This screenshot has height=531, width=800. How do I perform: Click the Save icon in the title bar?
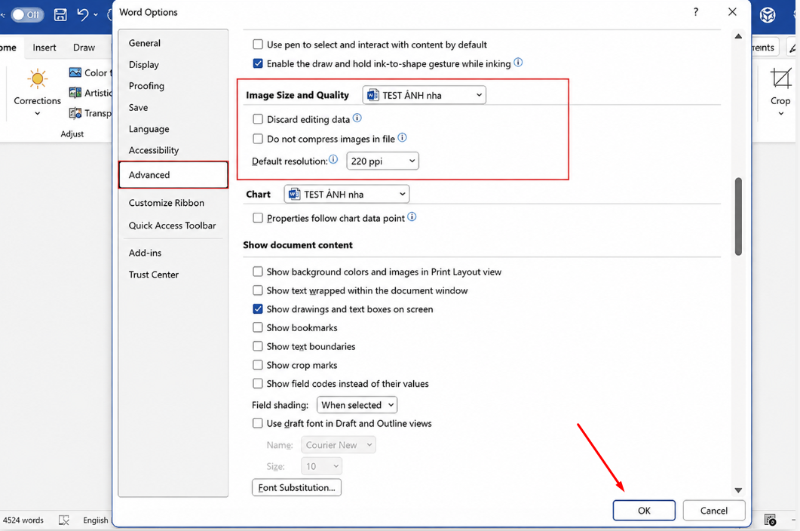coord(60,14)
